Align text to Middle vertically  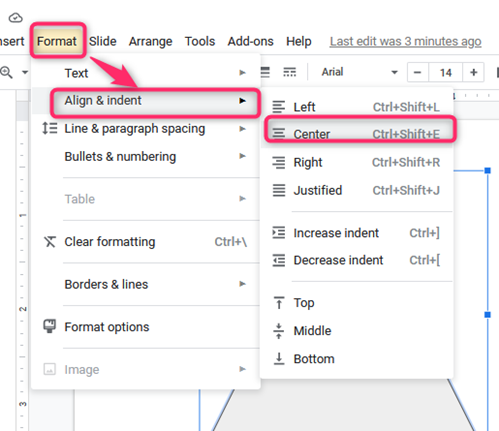click(356, 331)
